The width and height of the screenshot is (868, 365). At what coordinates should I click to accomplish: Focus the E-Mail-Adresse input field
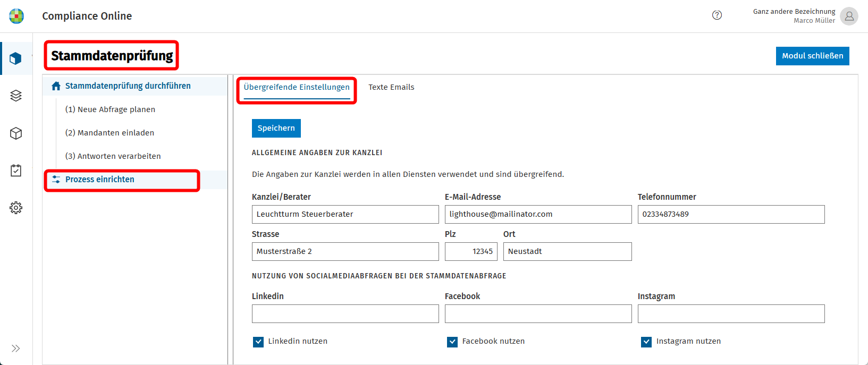pyautogui.click(x=538, y=214)
